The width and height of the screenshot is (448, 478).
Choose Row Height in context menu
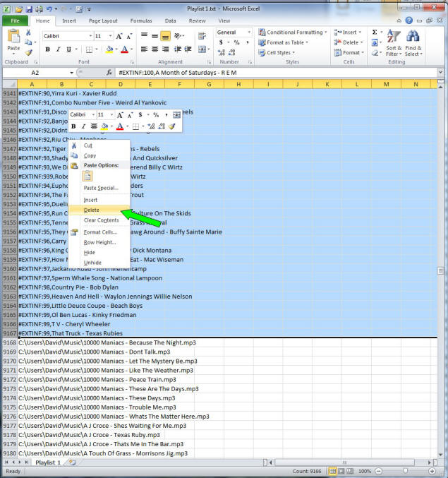(x=99, y=242)
